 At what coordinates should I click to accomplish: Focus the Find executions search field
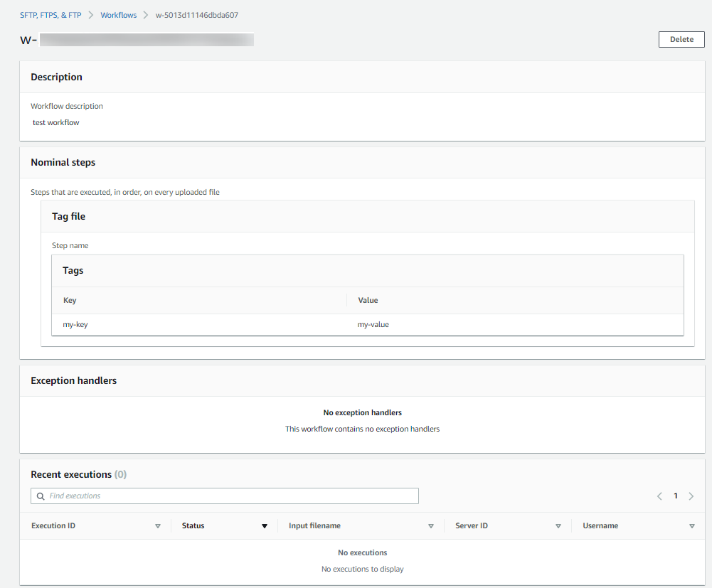[x=228, y=496]
